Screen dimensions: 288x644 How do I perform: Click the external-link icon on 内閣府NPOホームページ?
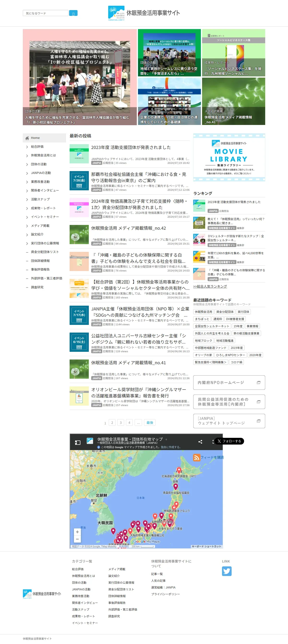[x=258, y=383]
